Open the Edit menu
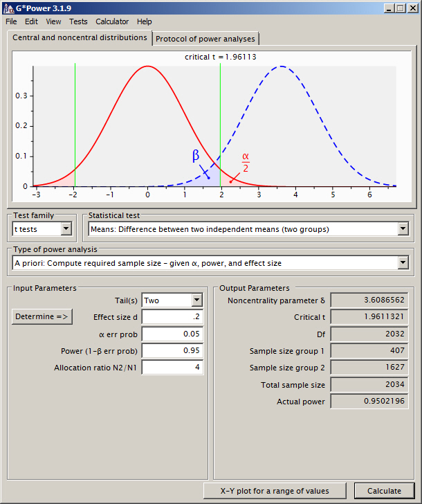Viewport: 422px width, 504px height. tap(31, 21)
